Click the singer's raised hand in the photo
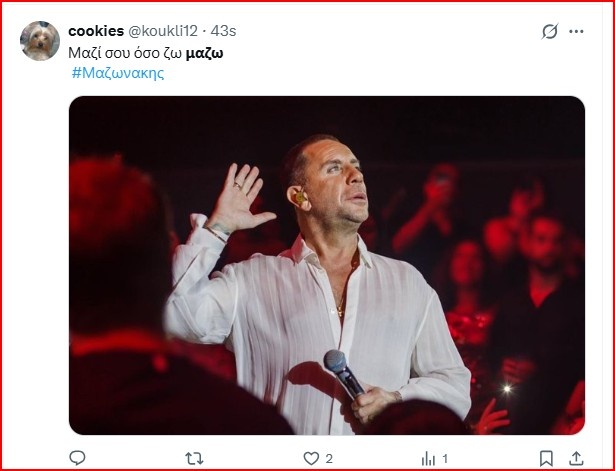 click(237, 198)
